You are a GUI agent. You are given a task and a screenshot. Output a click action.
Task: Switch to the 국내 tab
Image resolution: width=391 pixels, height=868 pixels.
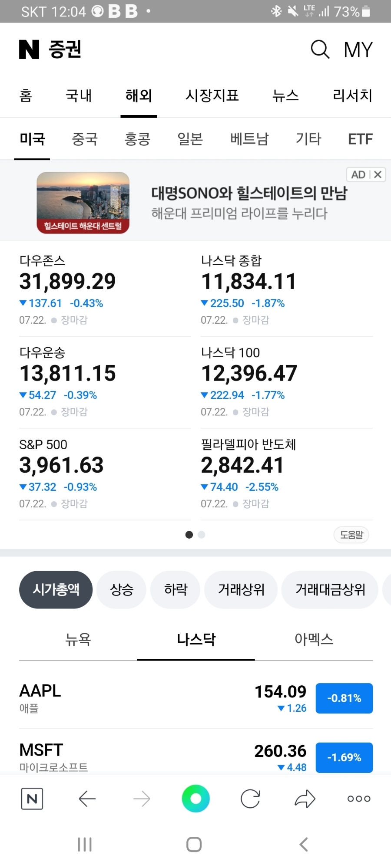[79, 95]
